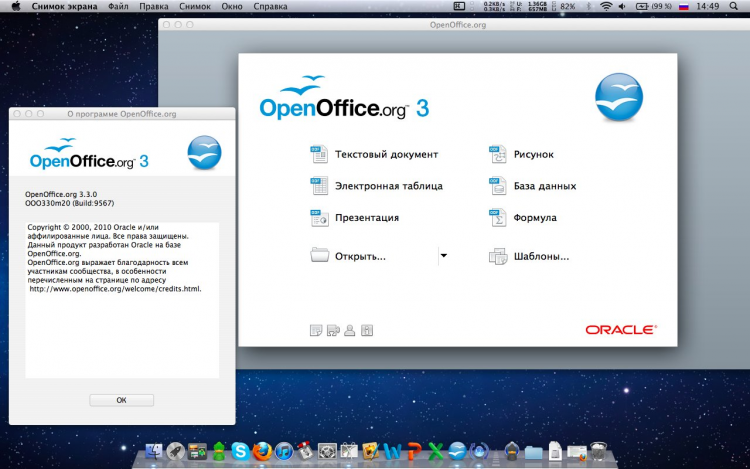750x469 pixels.
Task: Open the Trash in the Dock
Action: coord(598,451)
